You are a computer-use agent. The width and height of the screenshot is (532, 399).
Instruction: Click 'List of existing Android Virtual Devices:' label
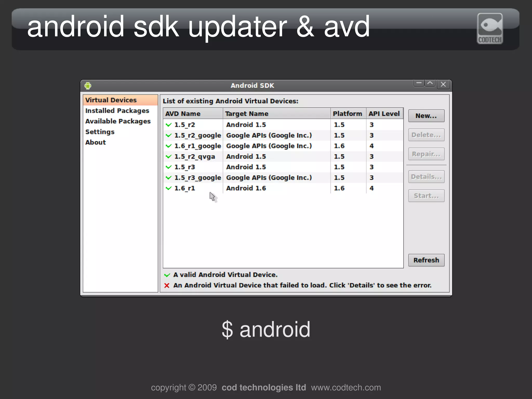click(x=231, y=101)
